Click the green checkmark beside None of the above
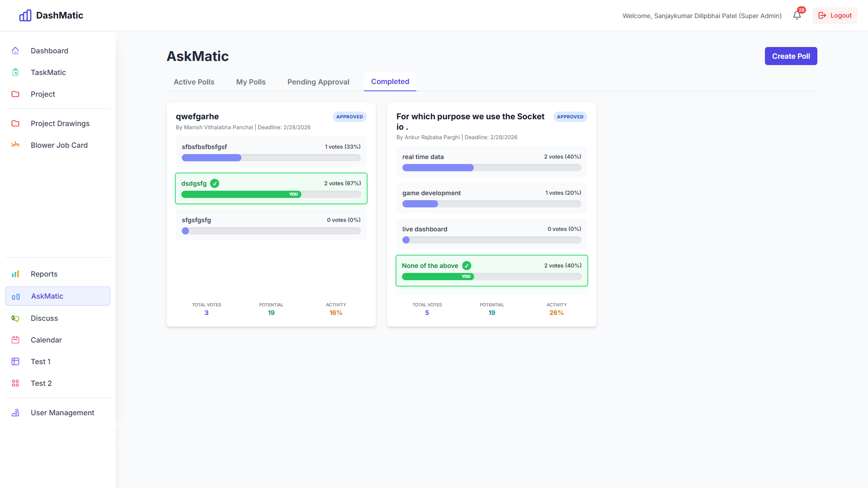 pos(467,266)
